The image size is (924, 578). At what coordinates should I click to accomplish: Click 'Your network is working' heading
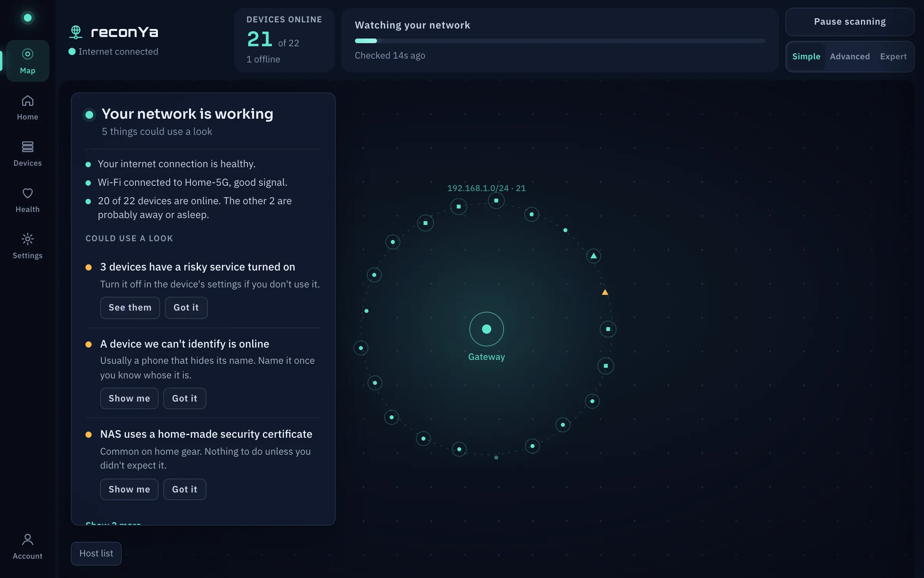(x=187, y=114)
